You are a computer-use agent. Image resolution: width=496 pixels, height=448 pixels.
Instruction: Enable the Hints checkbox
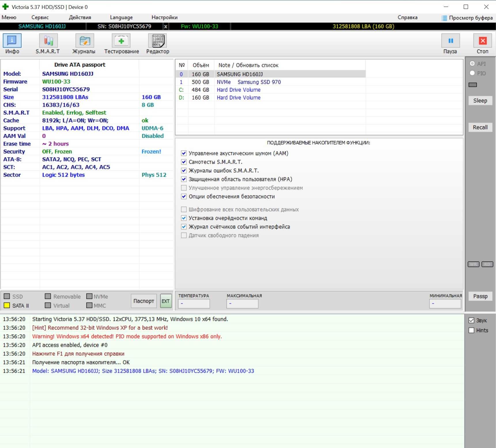point(472,330)
